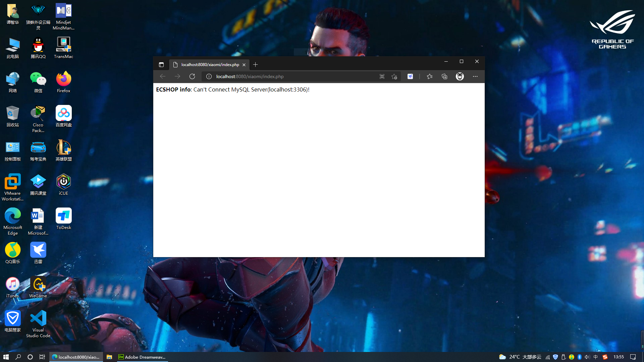Toggle the volume icon in system tray
This screenshot has height=362, width=644.
point(587,357)
